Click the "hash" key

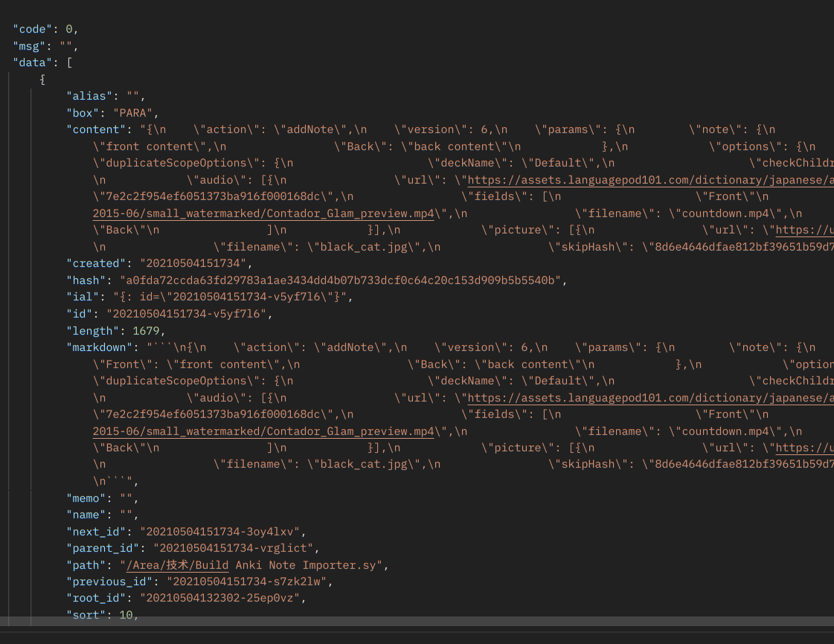[x=86, y=281]
